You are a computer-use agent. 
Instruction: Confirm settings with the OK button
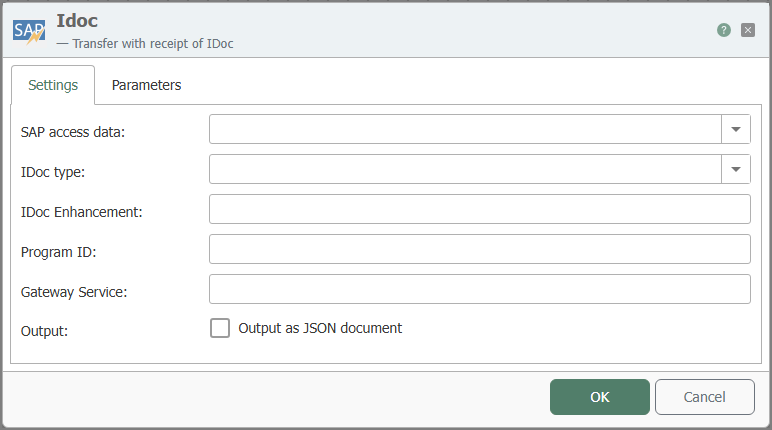600,397
